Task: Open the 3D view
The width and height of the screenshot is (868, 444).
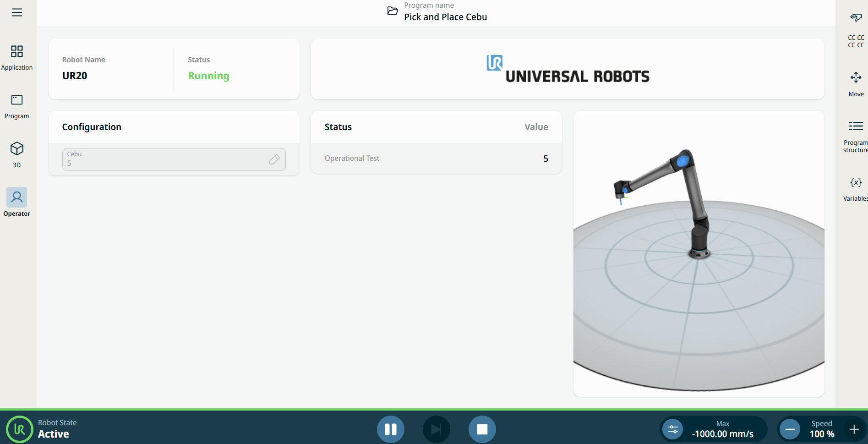Action: [17, 155]
